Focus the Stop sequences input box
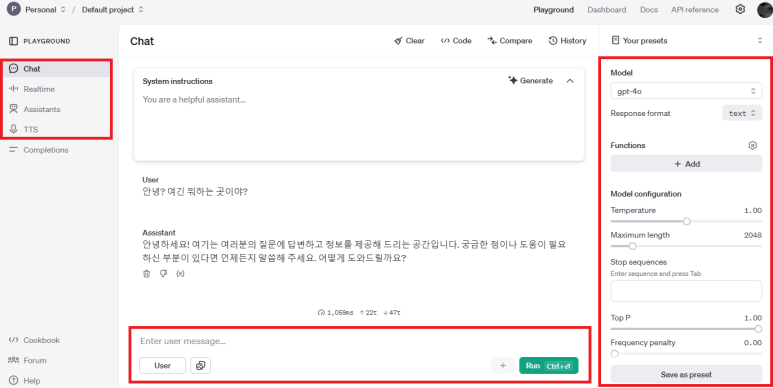773x388 pixels. (686, 291)
